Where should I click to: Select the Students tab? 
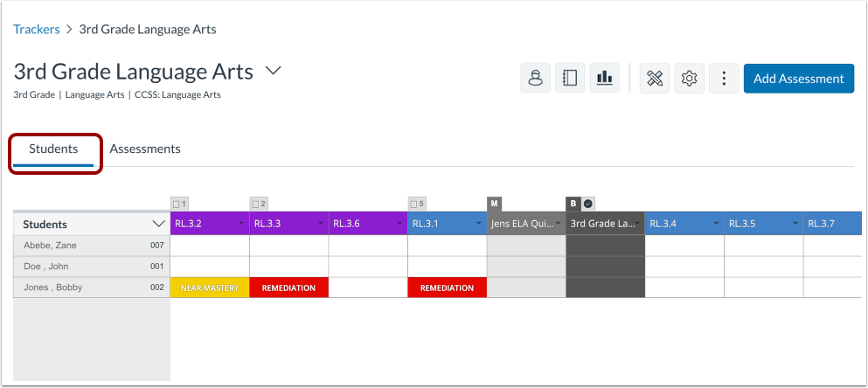click(x=53, y=149)
